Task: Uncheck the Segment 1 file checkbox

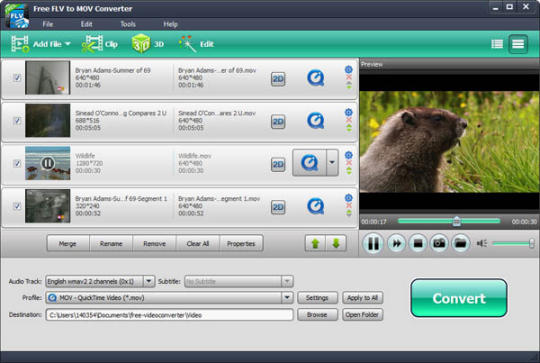Action: click(17, 206)
